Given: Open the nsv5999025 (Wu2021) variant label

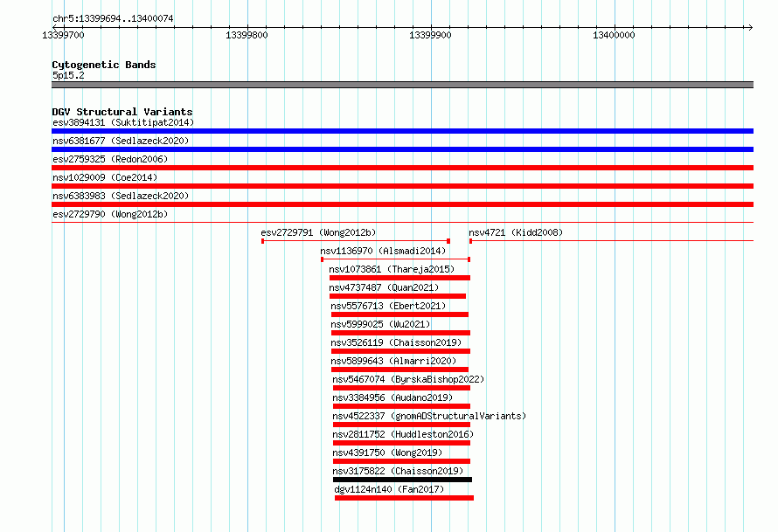Looking at the screenshot, I should pyautogui.click(x=380, y=324).
